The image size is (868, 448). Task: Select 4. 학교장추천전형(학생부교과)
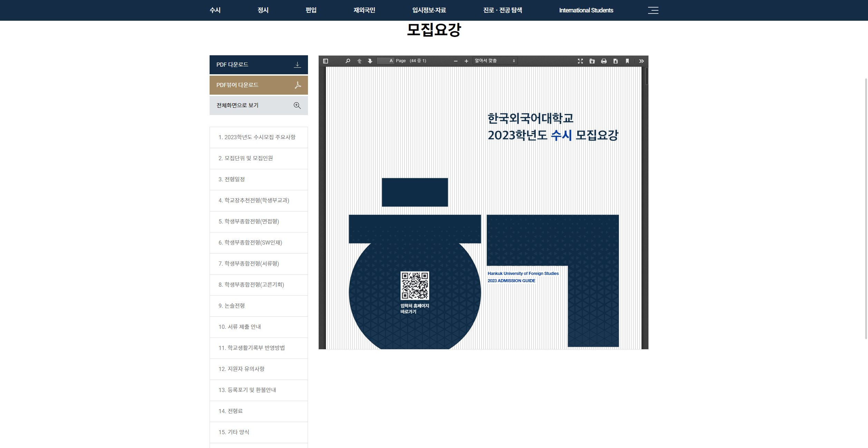[259, 201]
